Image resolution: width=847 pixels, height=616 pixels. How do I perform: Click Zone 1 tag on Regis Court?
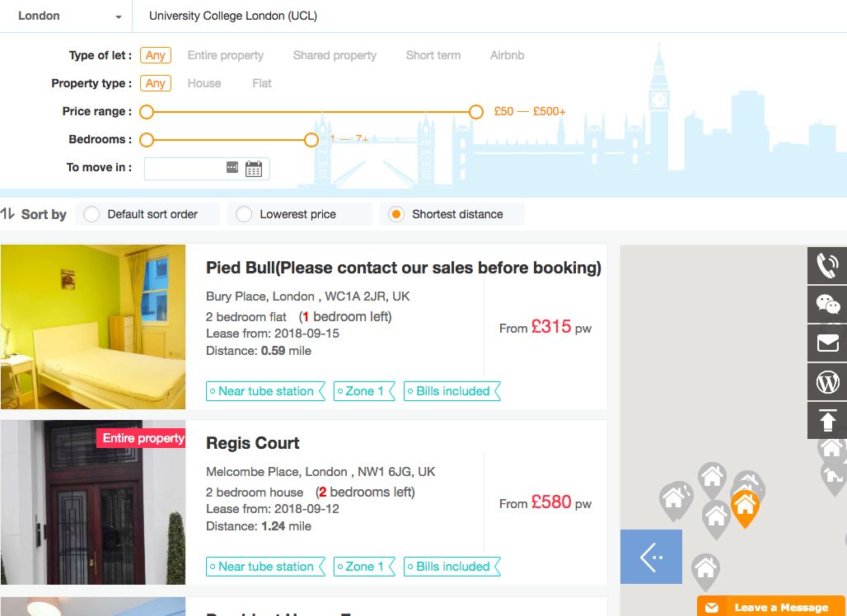point(364,567)
